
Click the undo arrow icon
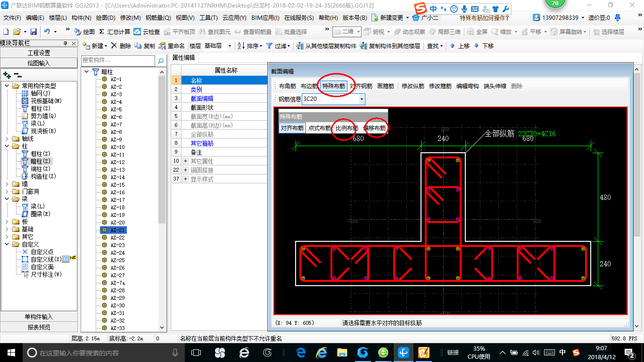click(47, 32)
